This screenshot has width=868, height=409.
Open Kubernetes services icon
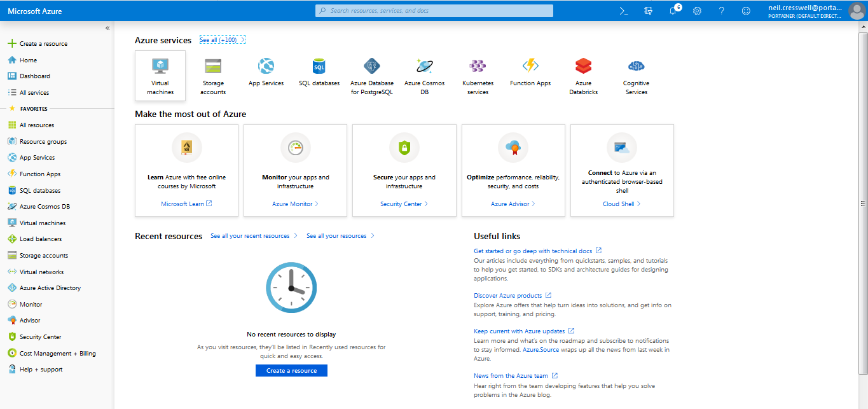tap(478, 66)
